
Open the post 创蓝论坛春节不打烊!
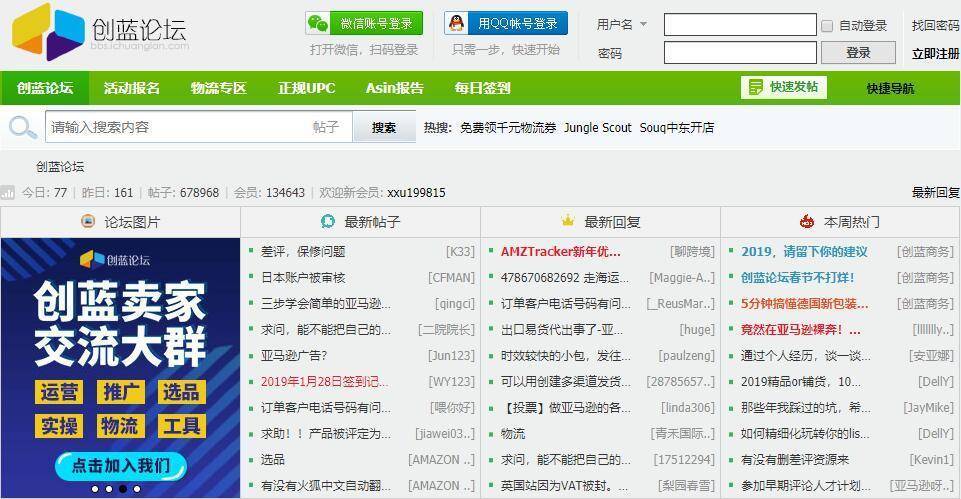(x=797, y=278)
